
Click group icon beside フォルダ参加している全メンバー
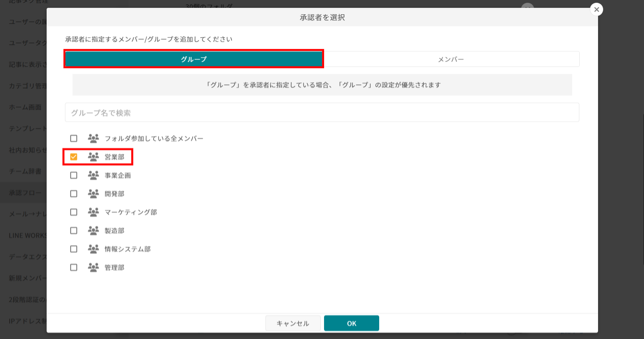tap(93, 139)
